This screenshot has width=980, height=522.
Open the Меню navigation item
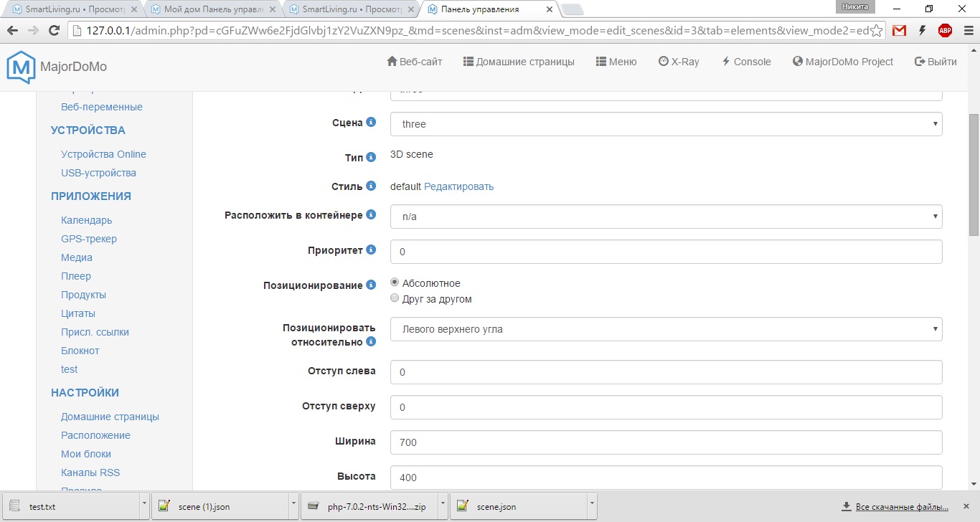616,62
